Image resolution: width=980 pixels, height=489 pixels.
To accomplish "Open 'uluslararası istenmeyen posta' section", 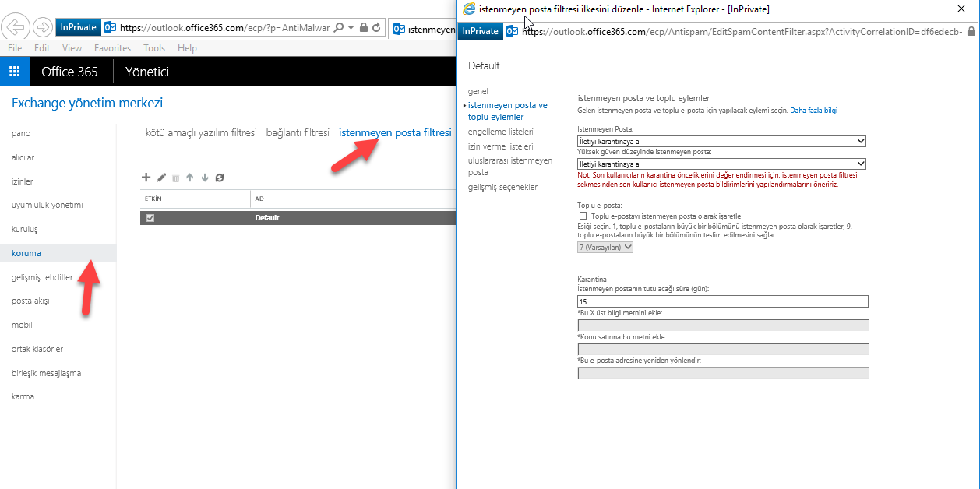I will click(510, 166).
